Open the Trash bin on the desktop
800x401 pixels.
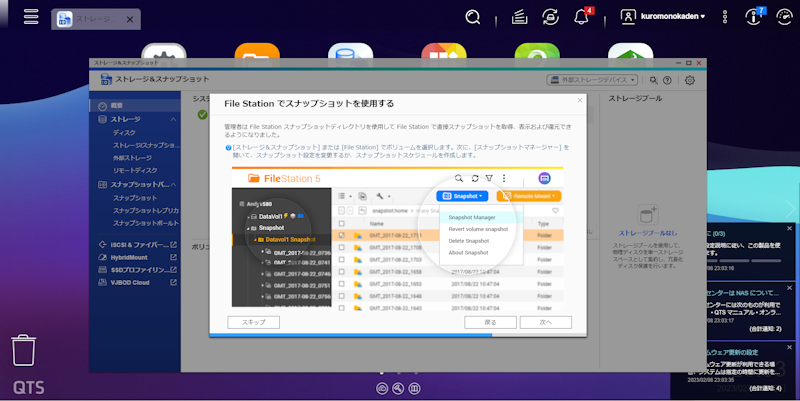click(23, 350)
